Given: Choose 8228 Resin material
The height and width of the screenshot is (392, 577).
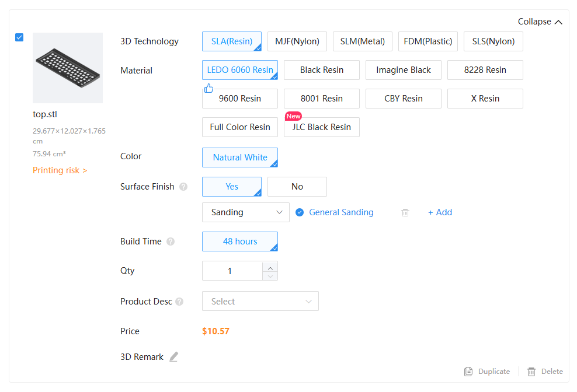Looking at the screenshot, I should coord(485,70).
